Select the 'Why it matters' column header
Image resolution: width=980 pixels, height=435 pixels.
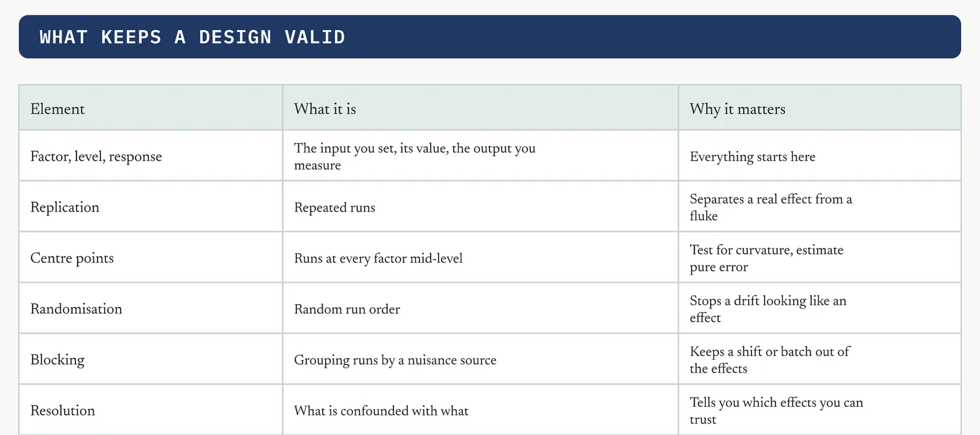pyautogui.click(x=820, y=108)
